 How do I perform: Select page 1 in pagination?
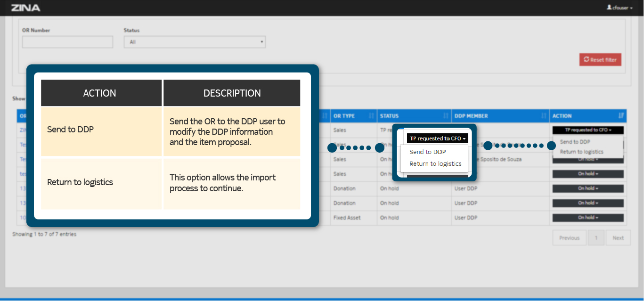coord(596,238)
